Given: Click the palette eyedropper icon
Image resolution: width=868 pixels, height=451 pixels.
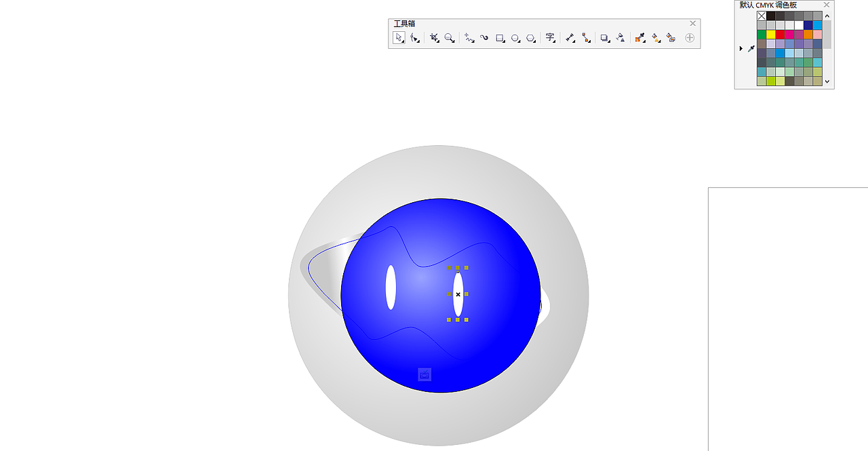Looking at the screenshot, I should pyautogui.click(x=751, y=48).
